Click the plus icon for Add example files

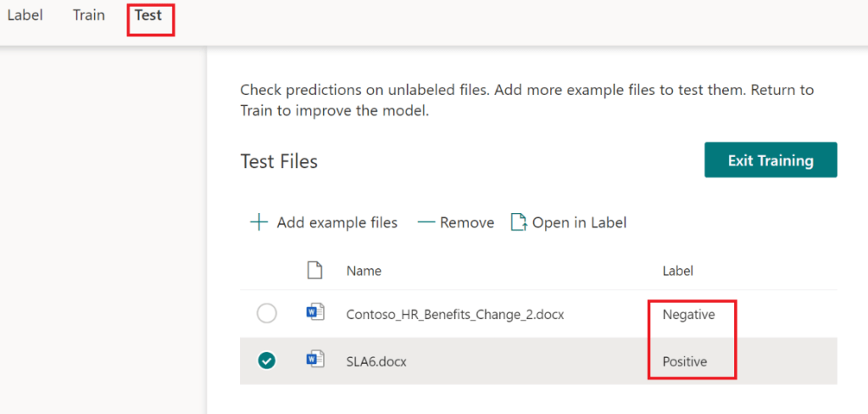(259, 222)
